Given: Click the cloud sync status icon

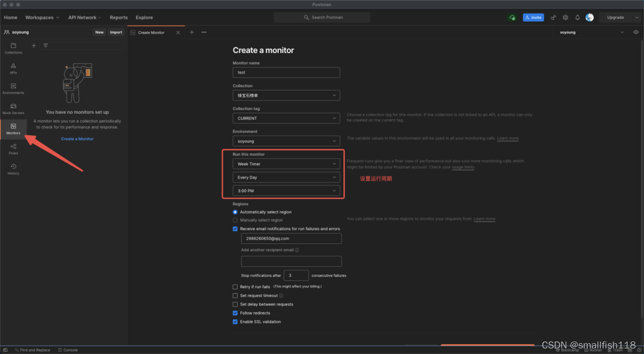Looking at the screenshot, I should pyautogui.click(x=512, y=17).
